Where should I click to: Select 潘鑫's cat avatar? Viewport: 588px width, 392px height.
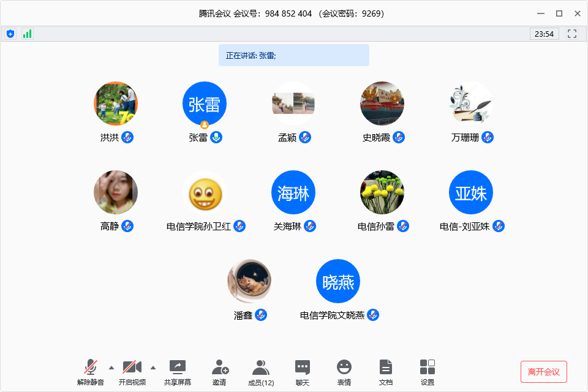[249, 281]
